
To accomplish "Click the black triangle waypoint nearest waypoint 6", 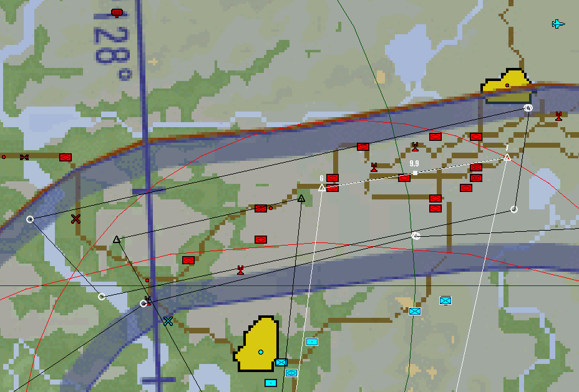I will [x=301, y=198].
